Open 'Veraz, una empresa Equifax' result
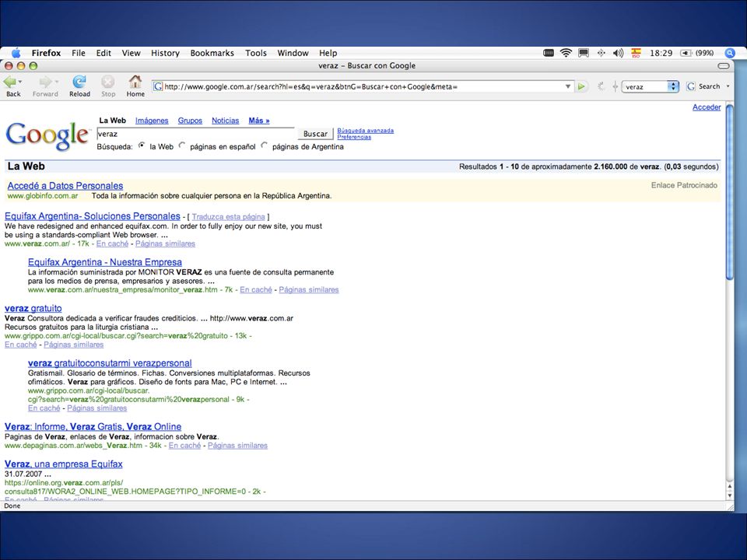Image resolution: width=747 pixels, height=560 pixels. (63, 464)
